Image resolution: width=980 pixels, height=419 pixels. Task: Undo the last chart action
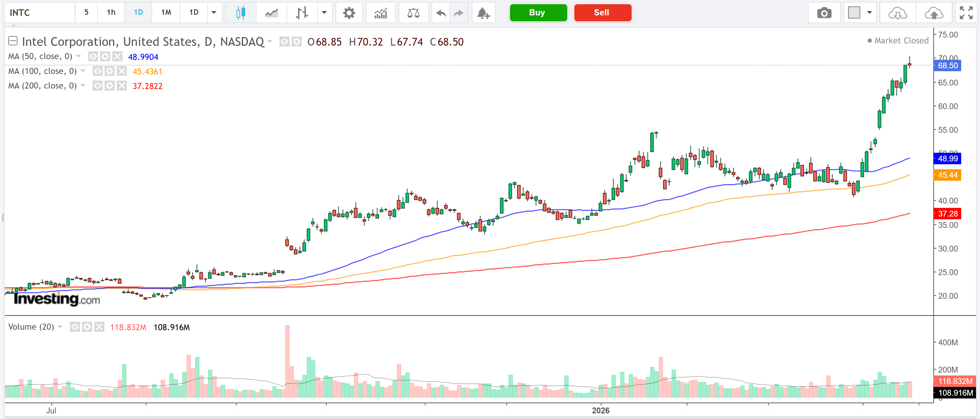pos(440,12)
